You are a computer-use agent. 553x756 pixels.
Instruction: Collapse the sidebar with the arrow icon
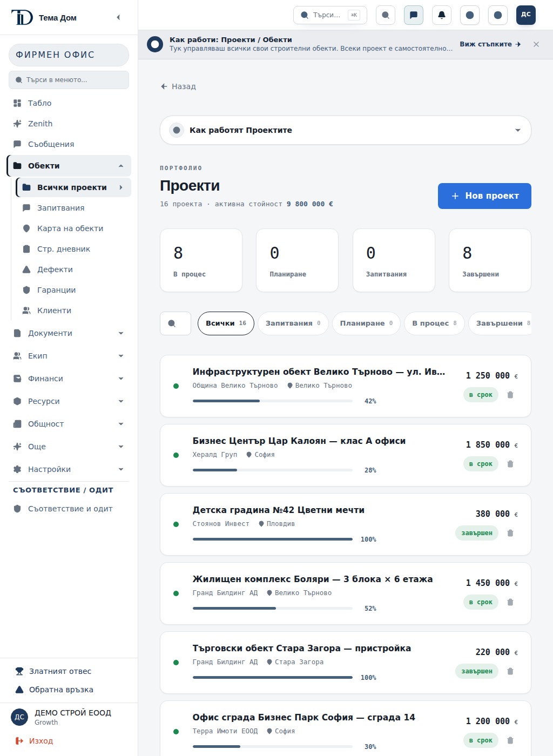pos(118,17)
